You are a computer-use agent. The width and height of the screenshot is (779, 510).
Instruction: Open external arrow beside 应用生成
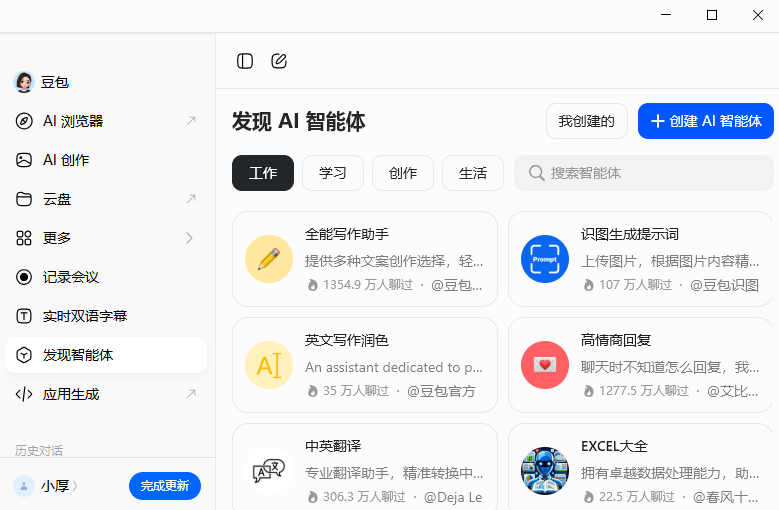(191, 394)
